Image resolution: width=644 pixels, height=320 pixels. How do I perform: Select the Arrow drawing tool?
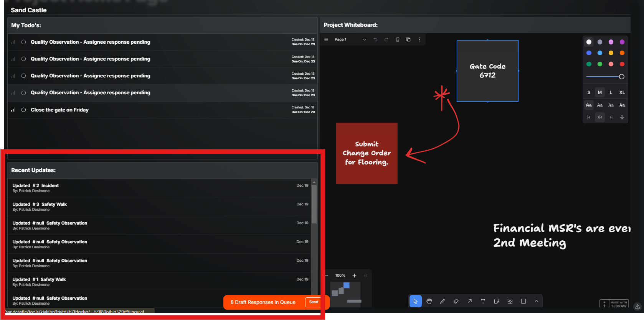click(469, 301)
